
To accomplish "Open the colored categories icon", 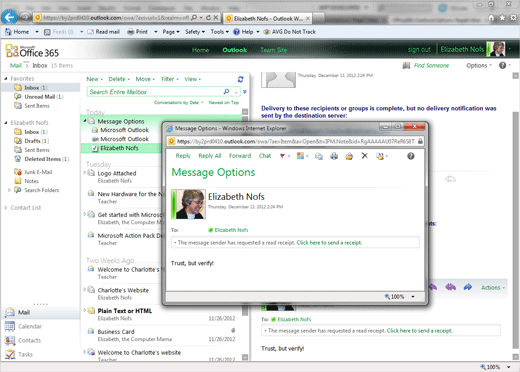I will tap(300, 156).
